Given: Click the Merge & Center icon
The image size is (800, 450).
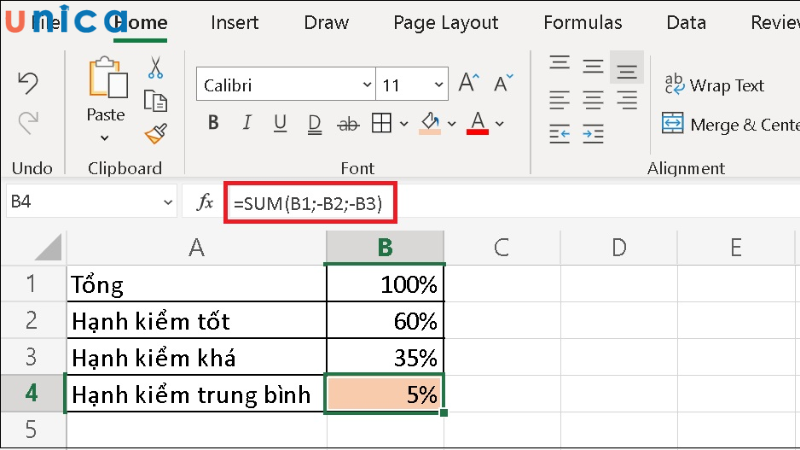Looking at the screenshot, I should coord(673,124).
